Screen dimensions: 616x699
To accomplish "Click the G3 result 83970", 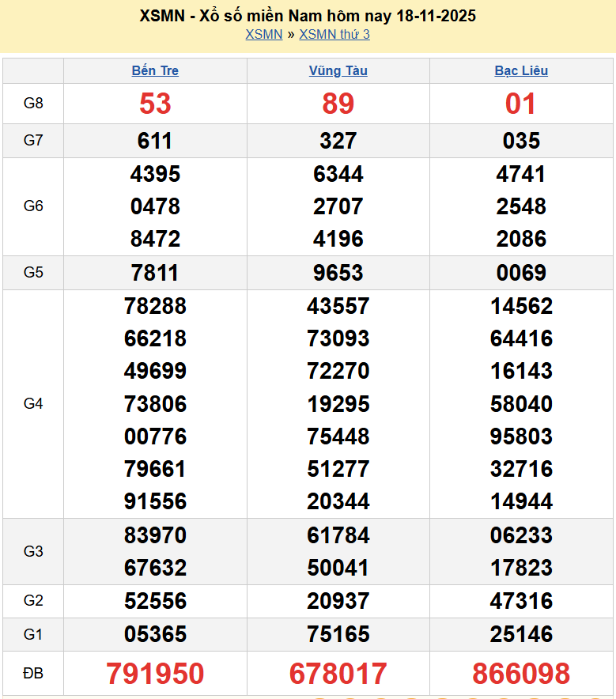I will point(155,535).
